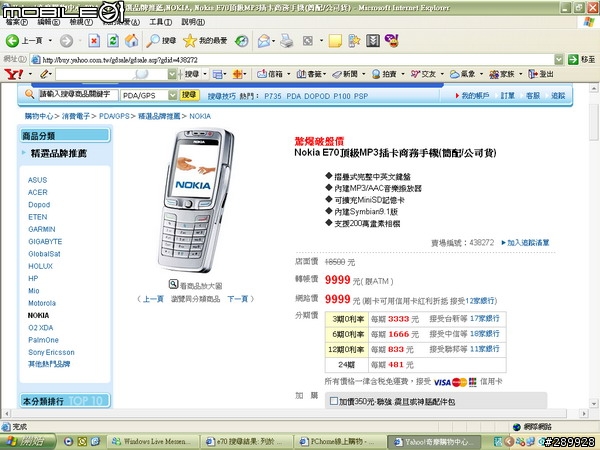The image size is (600, 450).
Task: Click the toolbar film strip icon
Action: click(x=373, y=41)
